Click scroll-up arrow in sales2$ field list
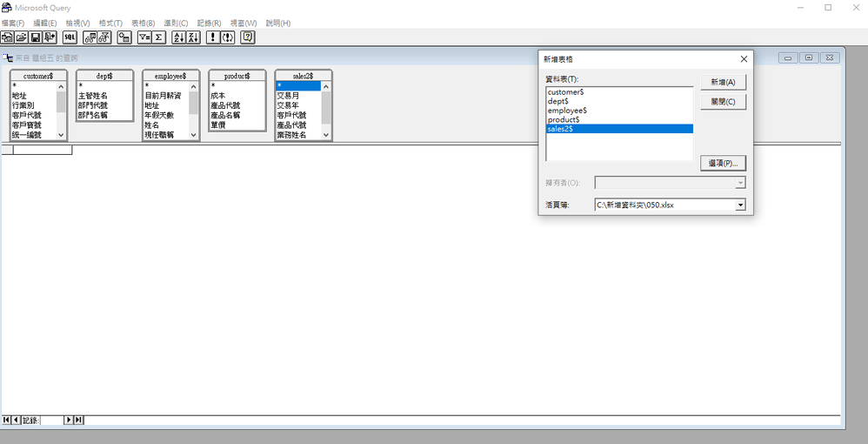This screenshot has width=868, height=444. click(325, 86)
